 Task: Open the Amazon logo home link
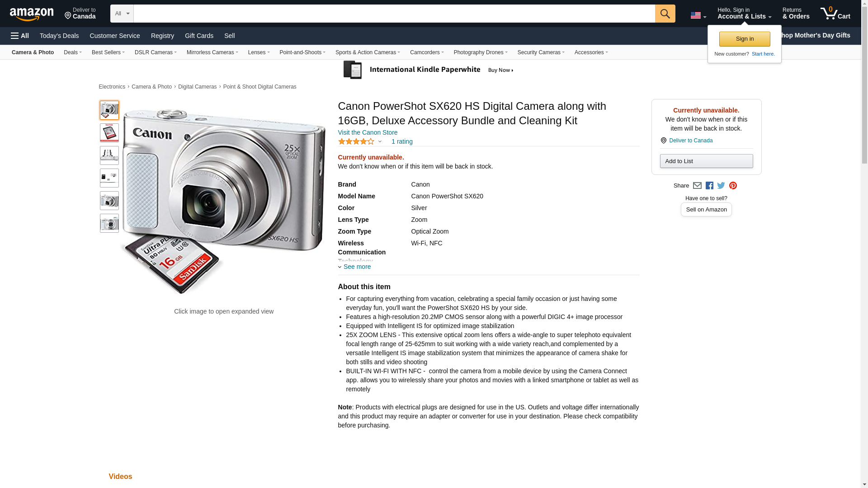point(32,14)
